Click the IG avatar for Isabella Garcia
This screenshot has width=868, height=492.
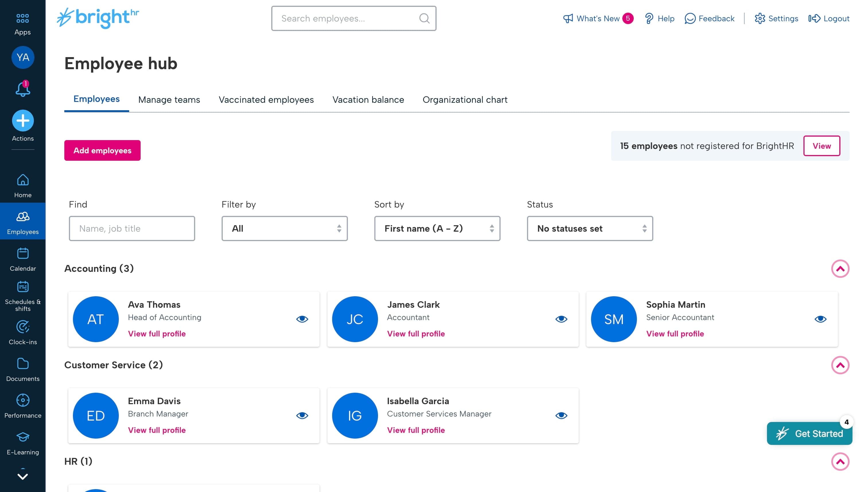355,415
